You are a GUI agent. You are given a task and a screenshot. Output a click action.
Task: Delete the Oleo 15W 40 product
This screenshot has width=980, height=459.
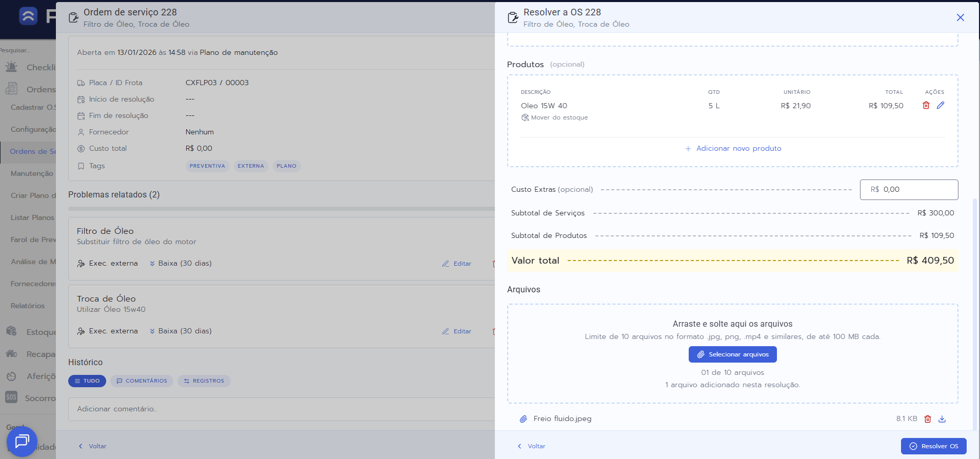(x=926, y=105)
